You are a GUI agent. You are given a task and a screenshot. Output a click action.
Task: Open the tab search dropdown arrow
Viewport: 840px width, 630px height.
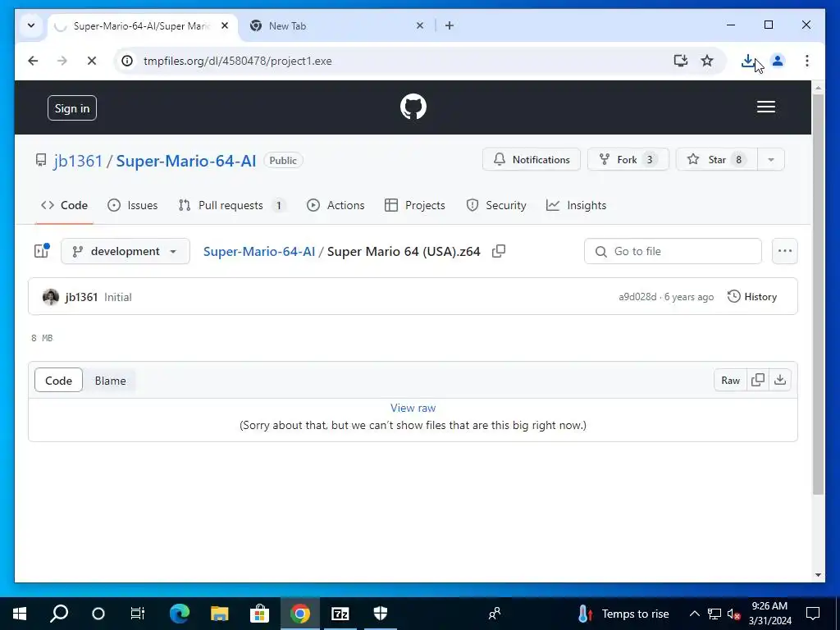(x=31, y=25)
